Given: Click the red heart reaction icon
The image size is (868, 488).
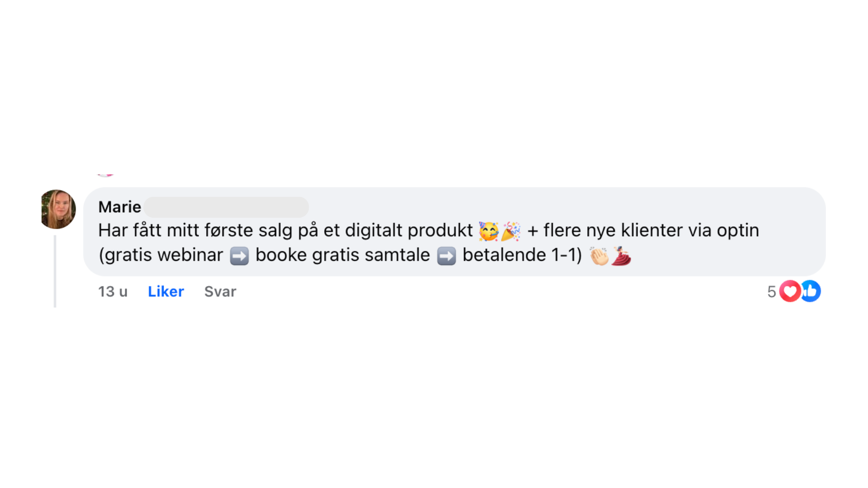Looking at the screenshot, I should [790, 291].
